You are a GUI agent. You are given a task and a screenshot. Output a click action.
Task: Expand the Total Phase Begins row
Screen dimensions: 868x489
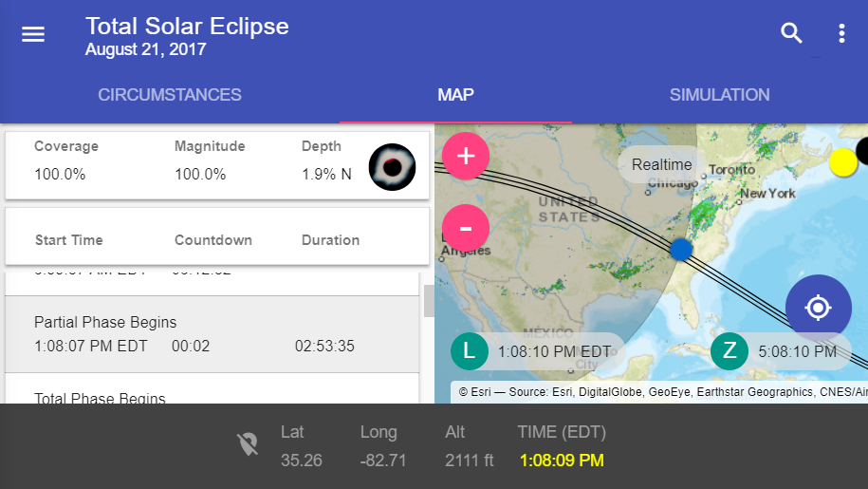click(212, 388)
